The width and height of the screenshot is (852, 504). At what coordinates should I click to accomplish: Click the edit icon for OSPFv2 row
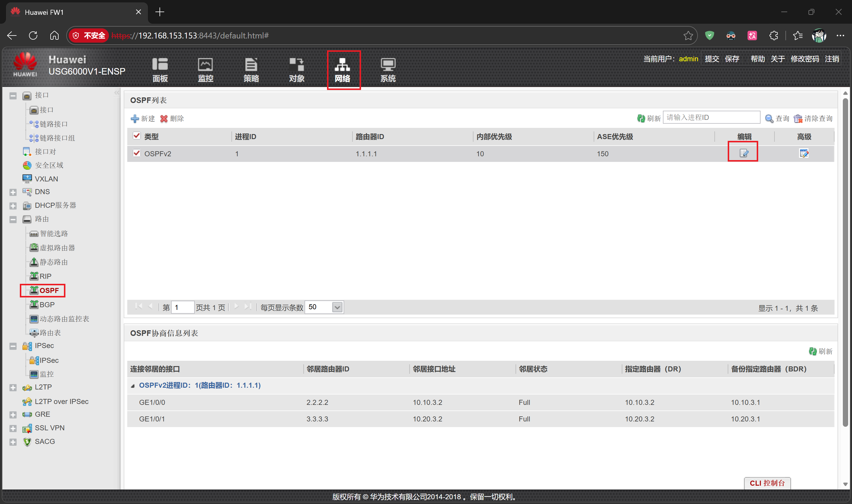click(x=743, y=153)
